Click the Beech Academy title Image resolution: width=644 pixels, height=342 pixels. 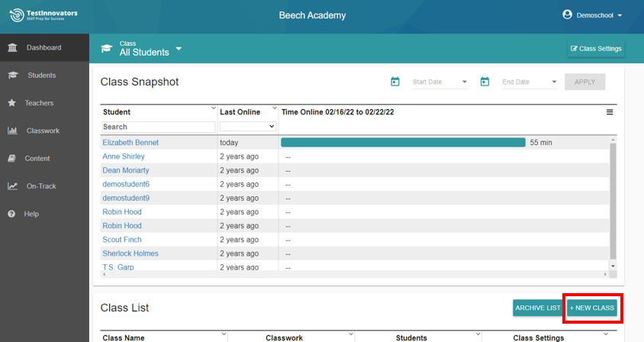tap(313, 15)
